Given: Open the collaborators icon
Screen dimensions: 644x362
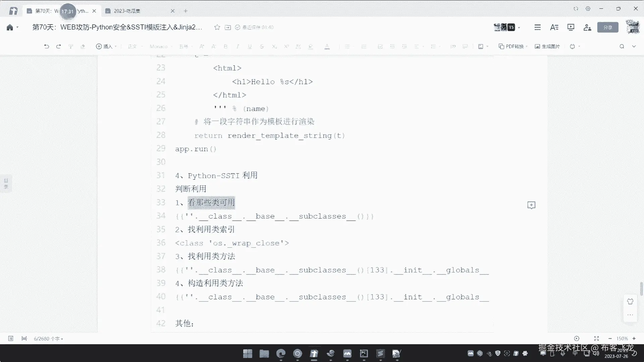Looking at the screenshot, I should (587, 27).
